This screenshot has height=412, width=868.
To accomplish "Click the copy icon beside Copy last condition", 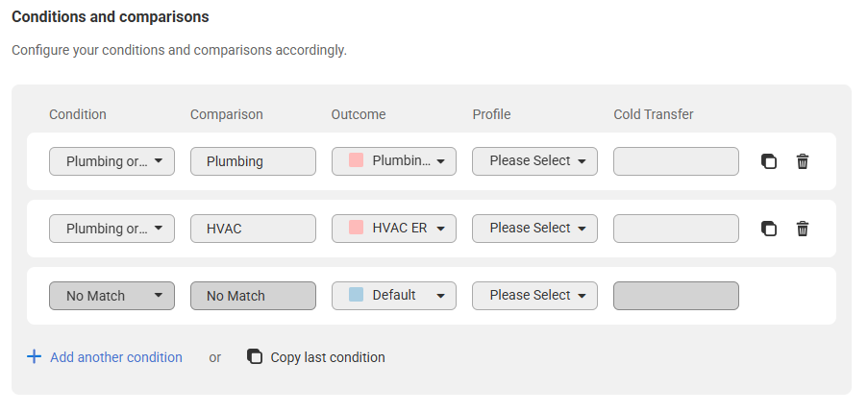I will (255, 356).
